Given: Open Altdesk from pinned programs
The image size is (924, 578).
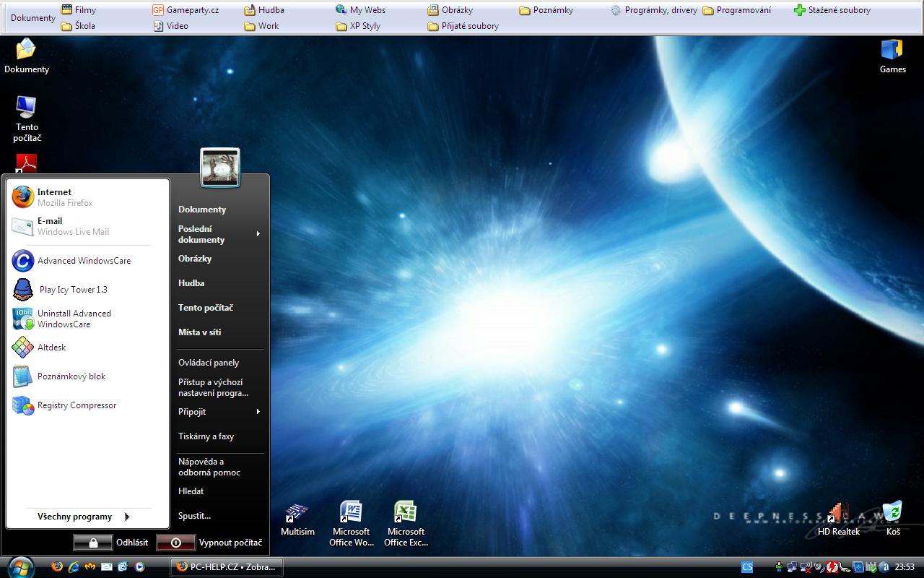Looking at the screenshot, I should pyautogui.click(x=51, y=348).
